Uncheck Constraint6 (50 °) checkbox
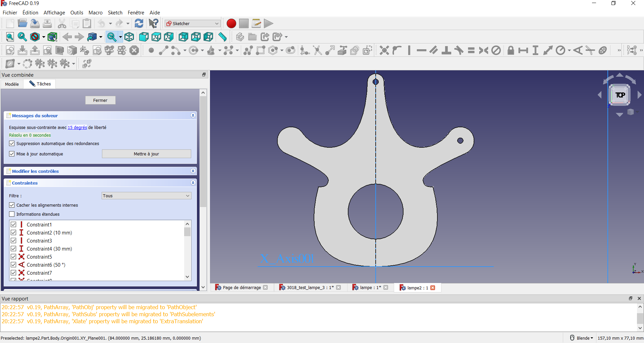This screenshot has height=343, width=644. 13,265
